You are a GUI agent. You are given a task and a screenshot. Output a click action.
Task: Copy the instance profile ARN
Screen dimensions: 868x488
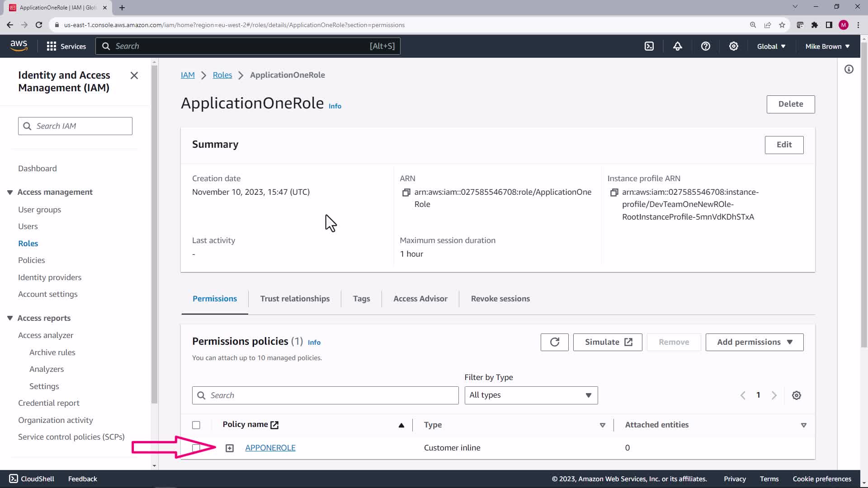tap(613, 192)
